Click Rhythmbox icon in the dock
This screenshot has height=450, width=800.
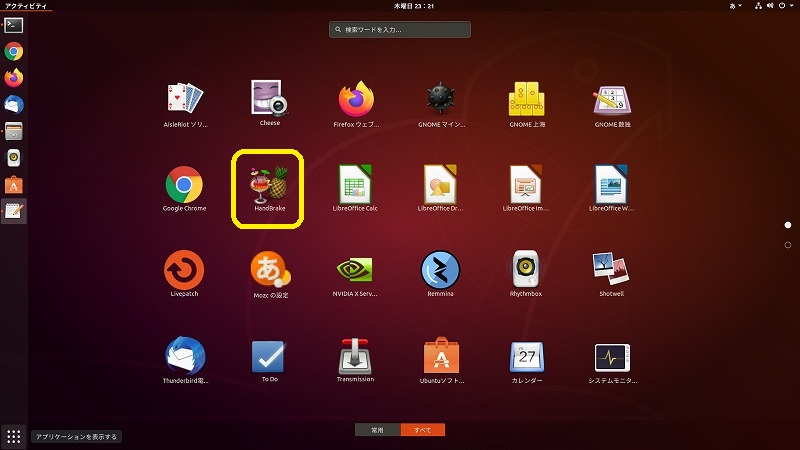pos(14,158)
